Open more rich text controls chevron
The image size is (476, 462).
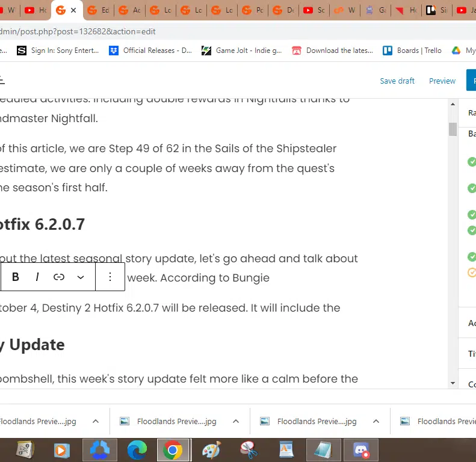(81, 277)
